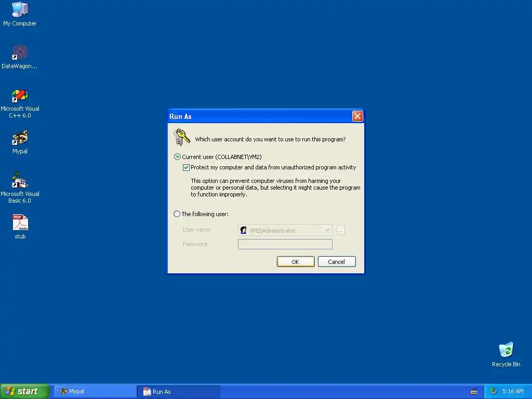Image resolution: width=532 pixels, height=399 pixels.
Task: Click the 5:16 AM clock
Action: pyautogui.click(x=513, y=392)
